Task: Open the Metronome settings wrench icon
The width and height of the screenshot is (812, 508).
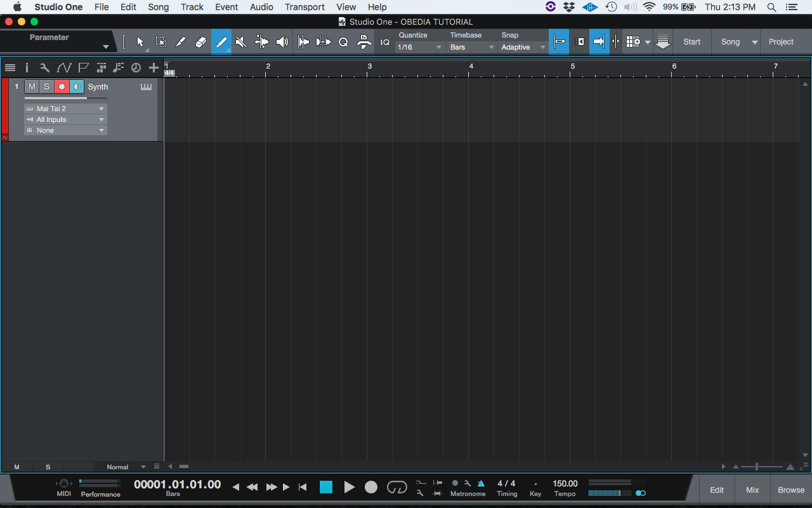Action: point(468,483)
